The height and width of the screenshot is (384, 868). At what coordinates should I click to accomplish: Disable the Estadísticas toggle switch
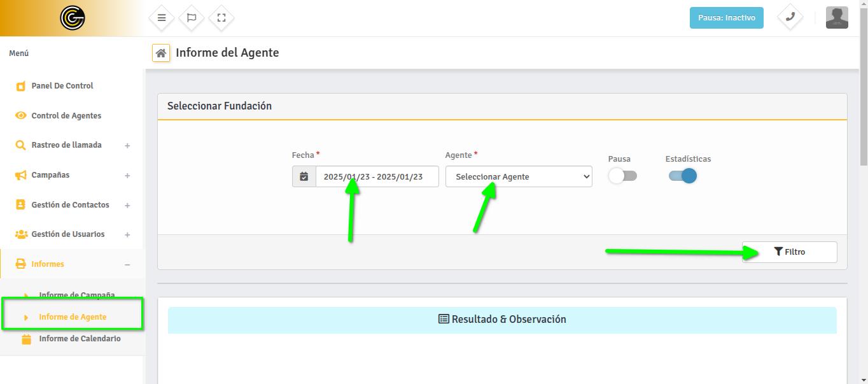[x=682, y=176]
